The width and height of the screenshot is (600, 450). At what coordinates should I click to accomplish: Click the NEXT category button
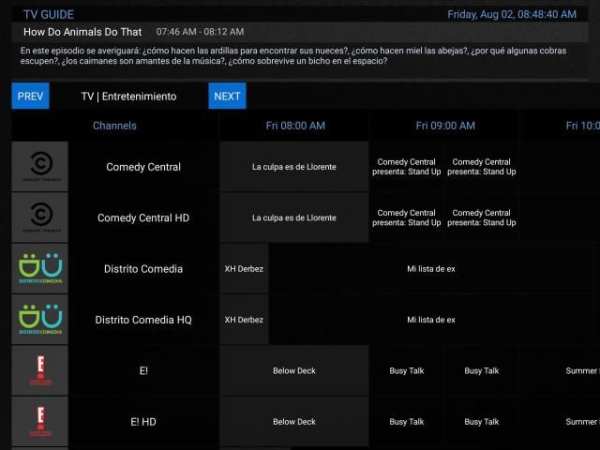click(227, 96)
